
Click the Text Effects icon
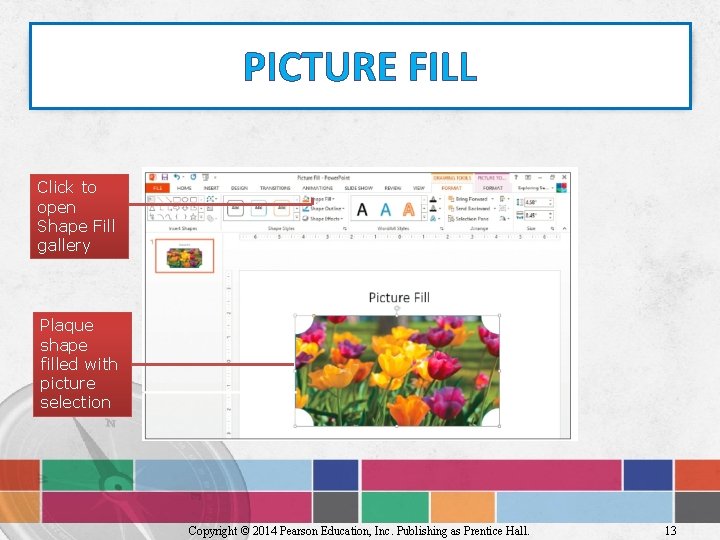pos(433,219)
